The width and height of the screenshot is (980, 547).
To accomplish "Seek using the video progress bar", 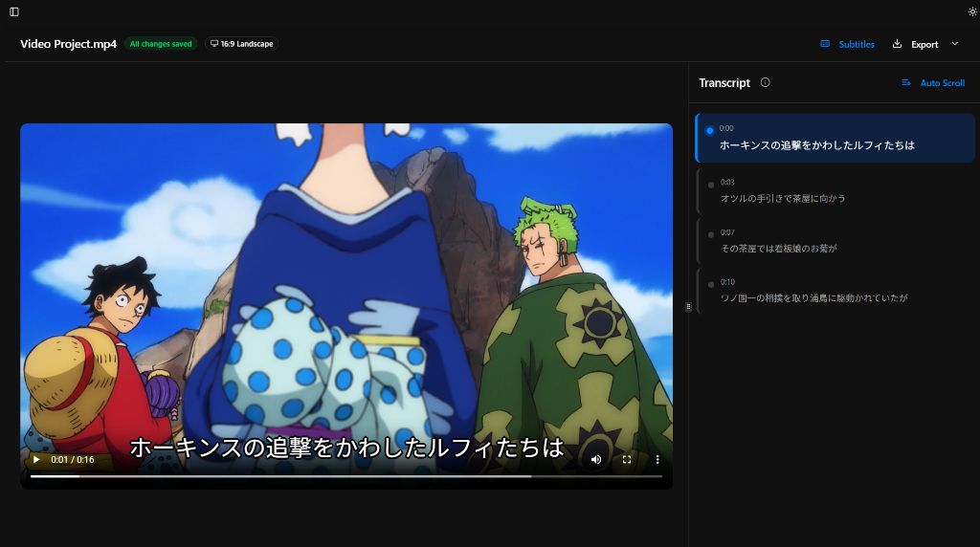I will click(346, 476).
